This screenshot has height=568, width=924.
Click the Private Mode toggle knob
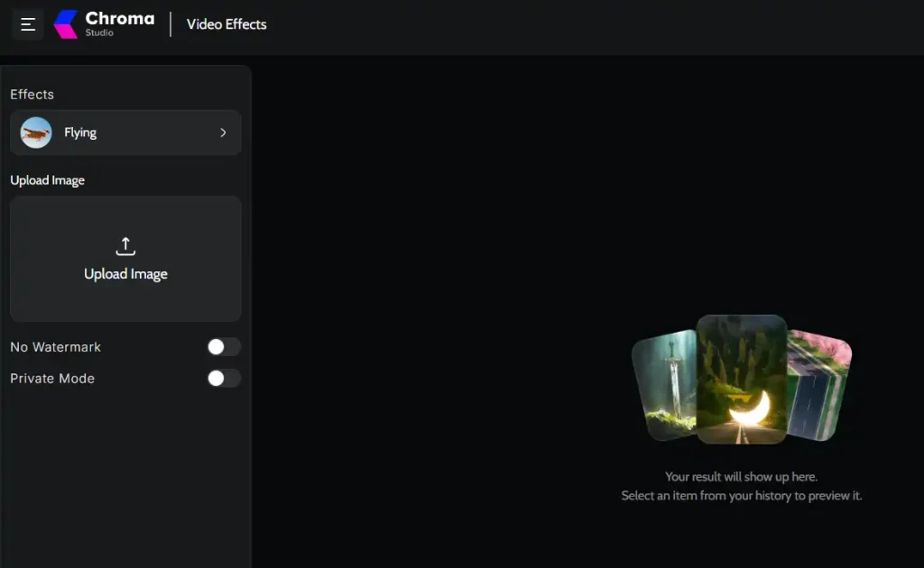tap(215, 379)
